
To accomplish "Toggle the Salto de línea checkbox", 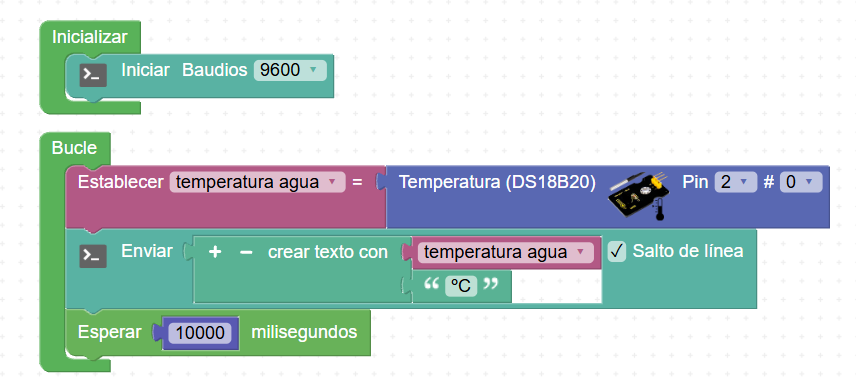I will [617, 252].
